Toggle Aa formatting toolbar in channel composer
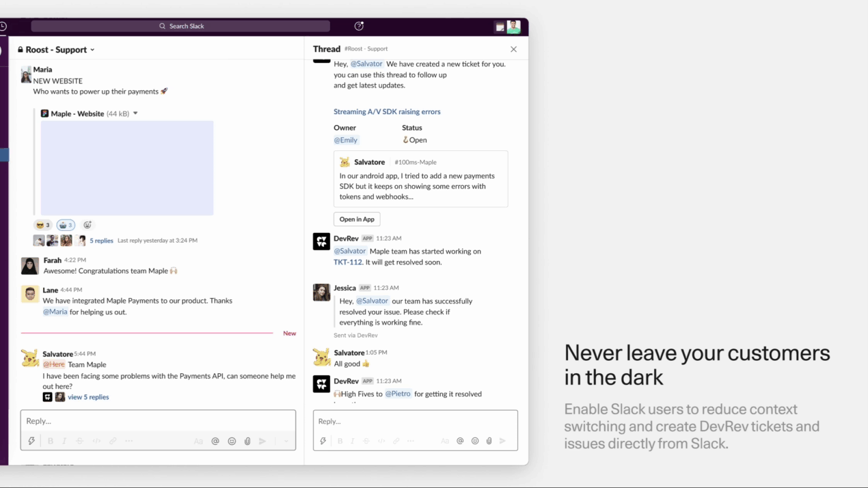Viewport: 868px width, 488px height. tap(198, 442)
